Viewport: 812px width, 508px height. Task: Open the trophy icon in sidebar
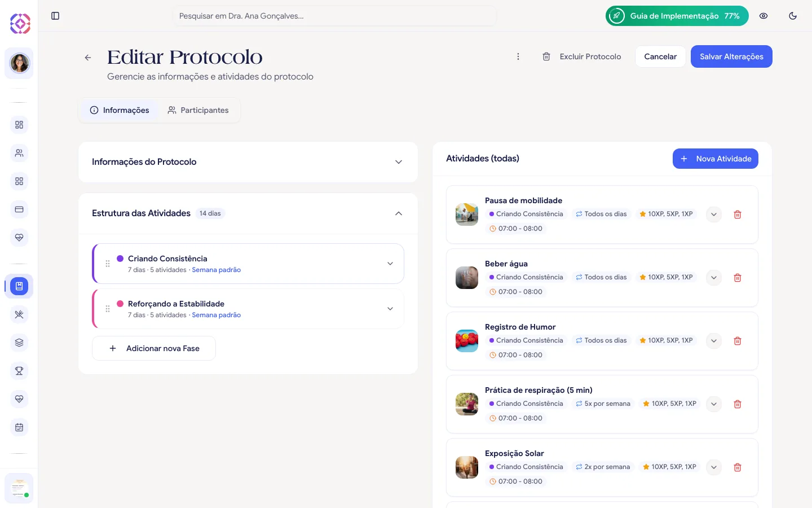click(x=19, y=371)
